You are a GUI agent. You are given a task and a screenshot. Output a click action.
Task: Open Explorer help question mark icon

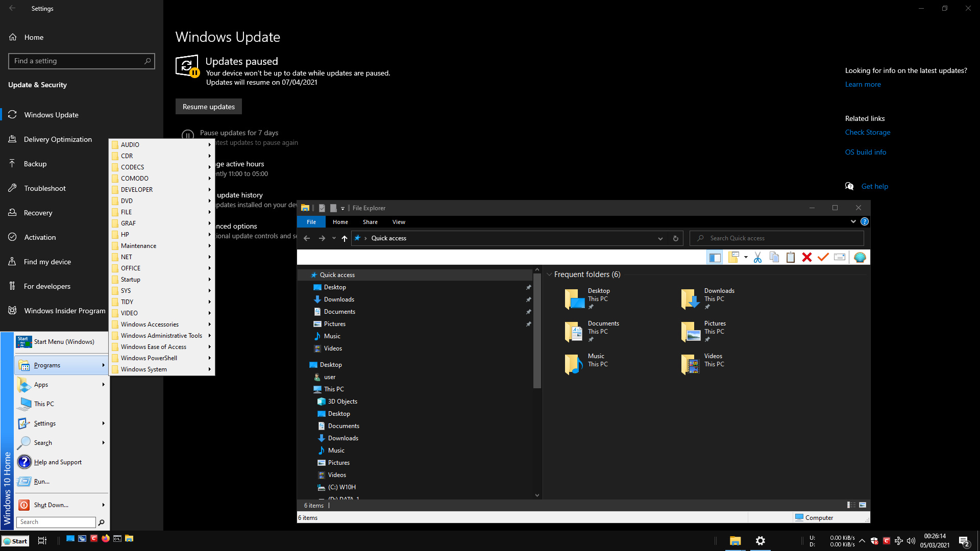[x=864, y=221]
